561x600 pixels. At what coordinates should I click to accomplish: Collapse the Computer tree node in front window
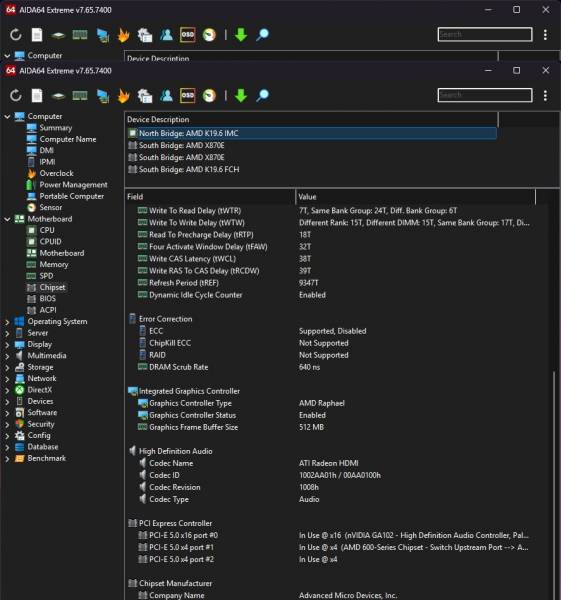coord(7,116)
